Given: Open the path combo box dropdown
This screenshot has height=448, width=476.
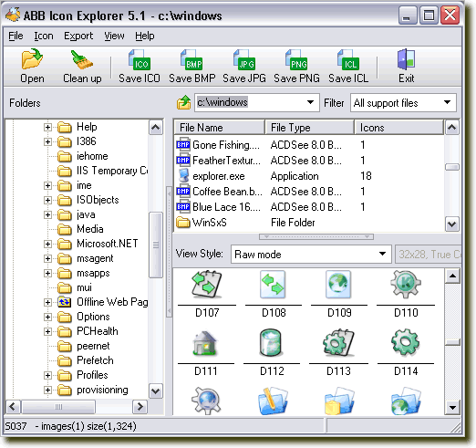Looking at the screenshot, I should pyautogui.click(x=310, y=102).
